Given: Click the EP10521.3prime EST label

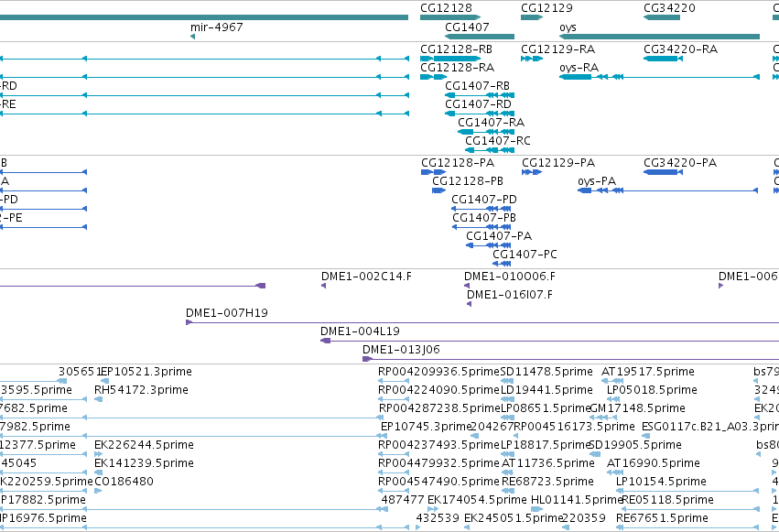Looking at the screenshot, I should point(146,372).
